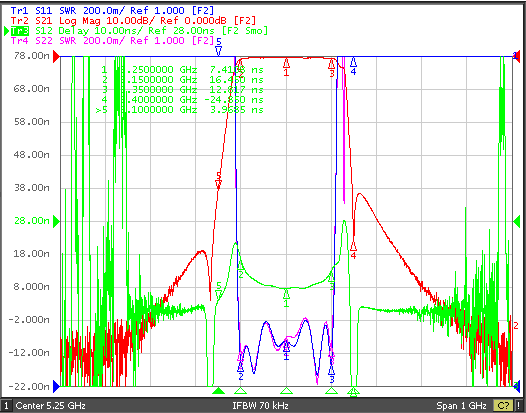Image resolution: width=526 pixels, height=413 pixels.
Task: Select the Tr1 S11 SWR trace label
Action: [x=112, y=10]
